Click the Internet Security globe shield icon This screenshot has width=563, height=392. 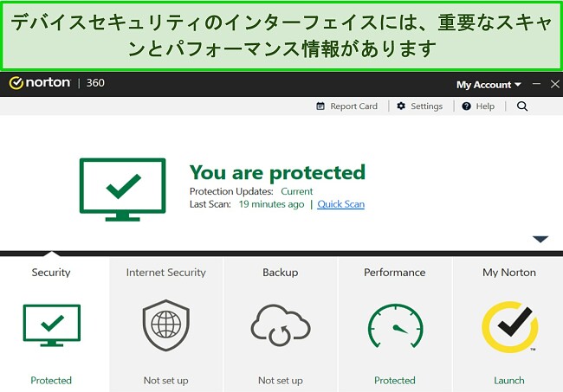(166, 325)
